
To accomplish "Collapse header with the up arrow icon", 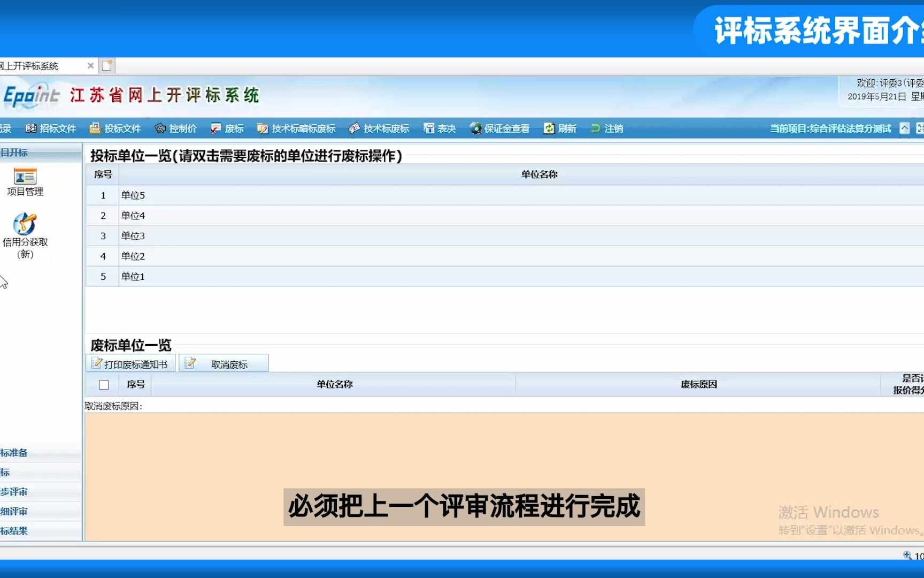I will pos(904,128).
